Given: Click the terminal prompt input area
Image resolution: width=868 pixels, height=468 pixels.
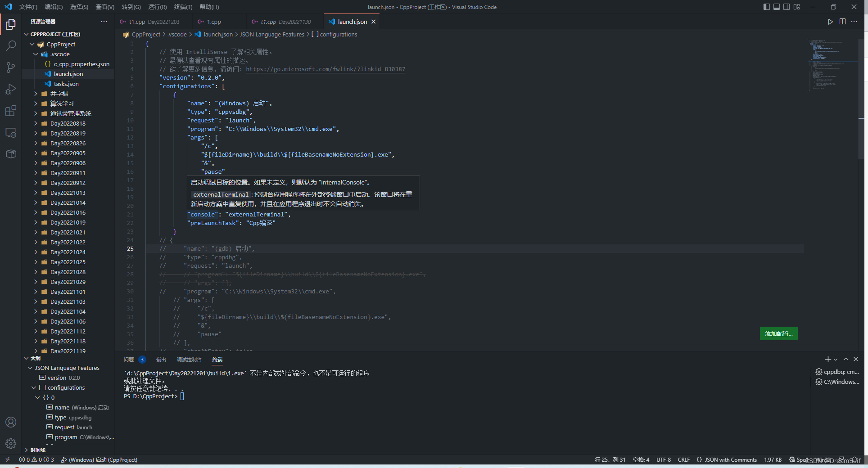Looking at the screenshot, I should pyautogui.click(x=182, y=396).
